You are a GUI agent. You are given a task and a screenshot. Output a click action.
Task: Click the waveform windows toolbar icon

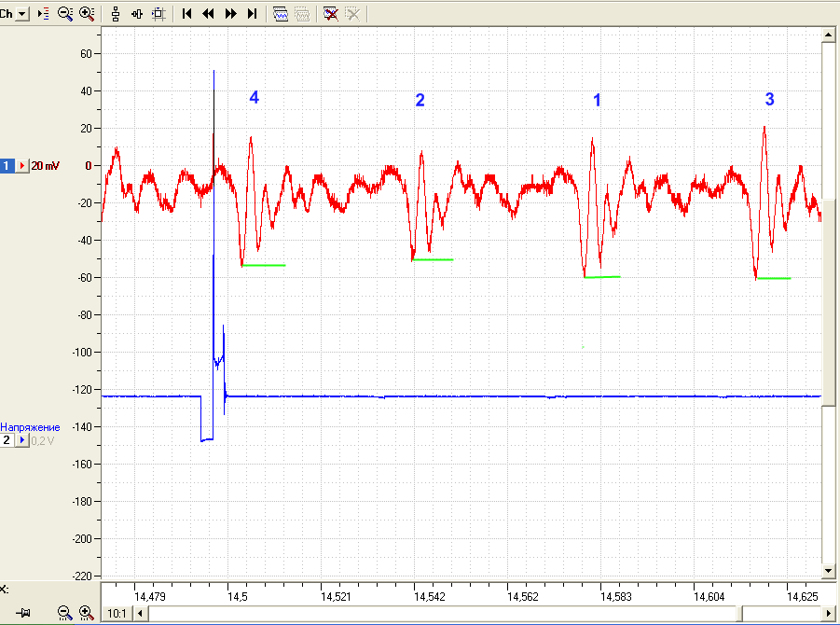click(x=281, y=14)
